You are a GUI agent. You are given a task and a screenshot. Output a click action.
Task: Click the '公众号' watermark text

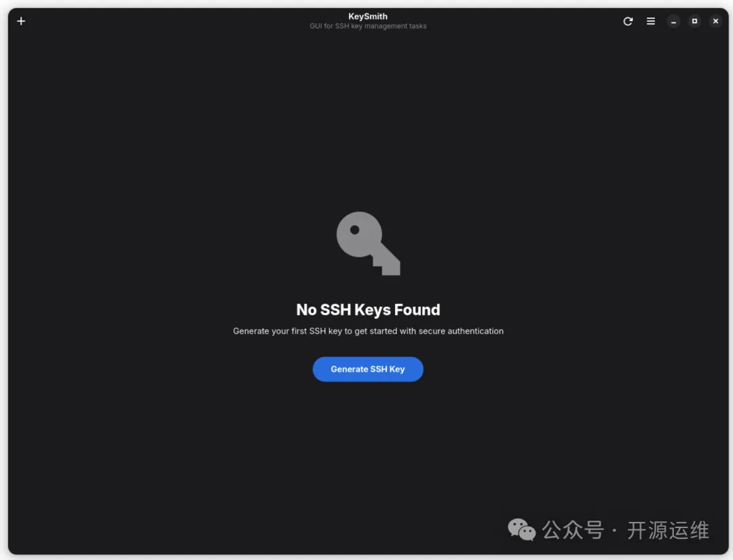573,530
